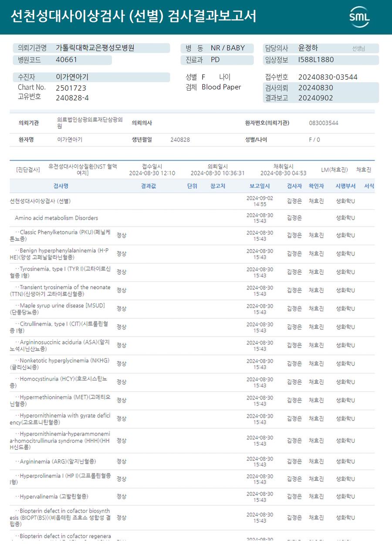The height and width of the screenshot is (554, 392).
Task: Select the requesting institution '의료법인삼광의료재단삼광의원'
Action: (x=90, y=123)
